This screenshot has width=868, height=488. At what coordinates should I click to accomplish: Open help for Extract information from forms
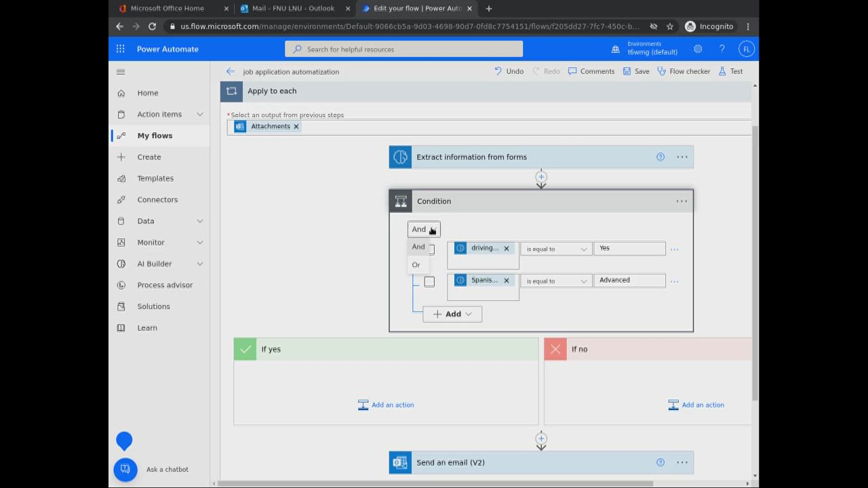click(660, 157)
